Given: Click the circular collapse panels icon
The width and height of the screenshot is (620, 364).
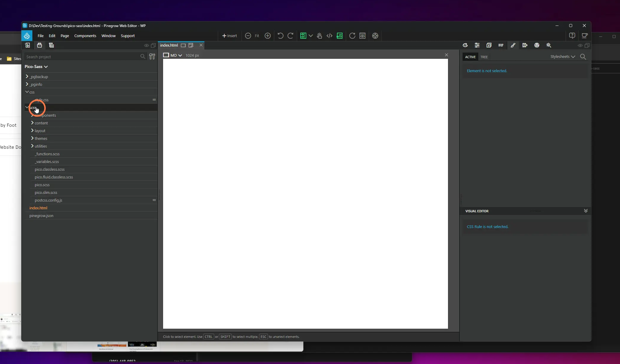Looking at the screenshot, I should point(375,36).
